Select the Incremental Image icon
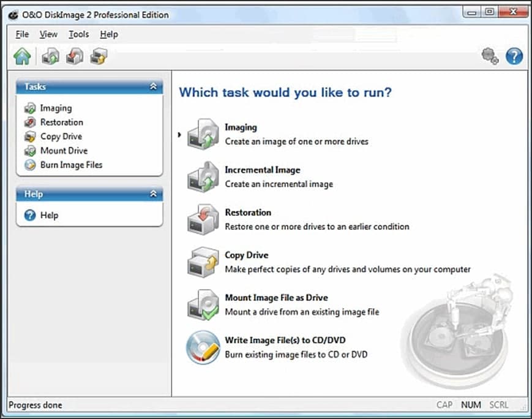Screen dimensions: 532x419 [x=202, y=175]
